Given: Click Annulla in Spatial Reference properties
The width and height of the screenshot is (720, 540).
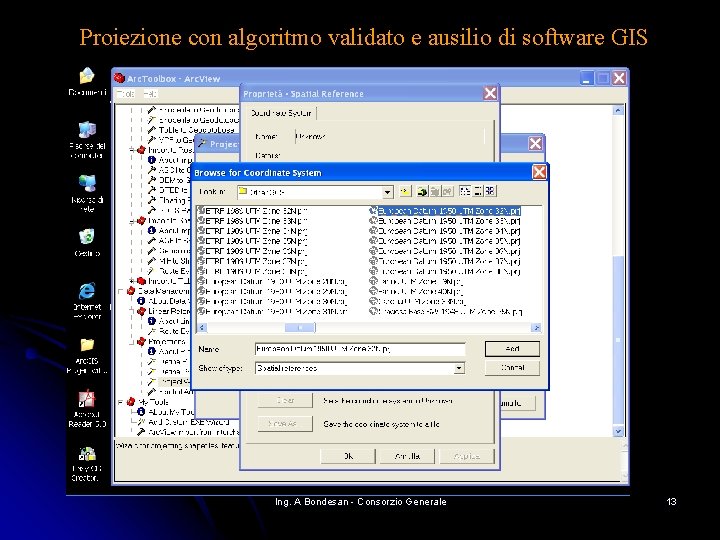Looking at the screenshot, I should (x=407, y=456).
